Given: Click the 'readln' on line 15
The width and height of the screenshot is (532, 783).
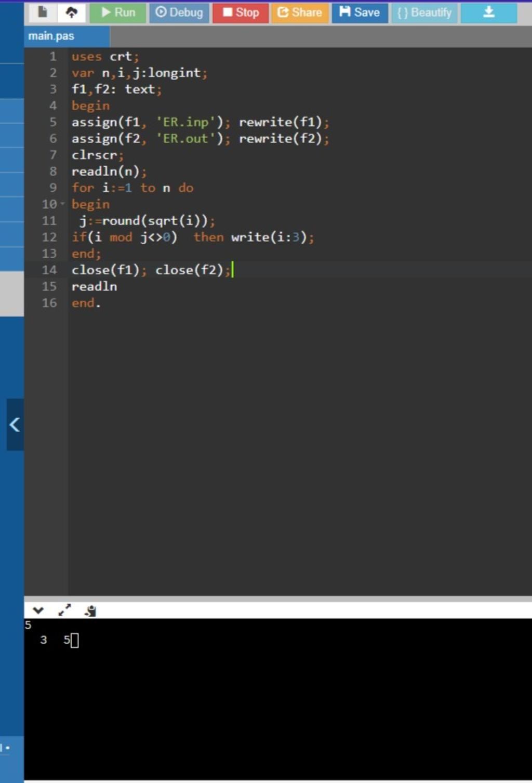Looking at the screenshot, I should pyautogui.click(x=94, y=286).
